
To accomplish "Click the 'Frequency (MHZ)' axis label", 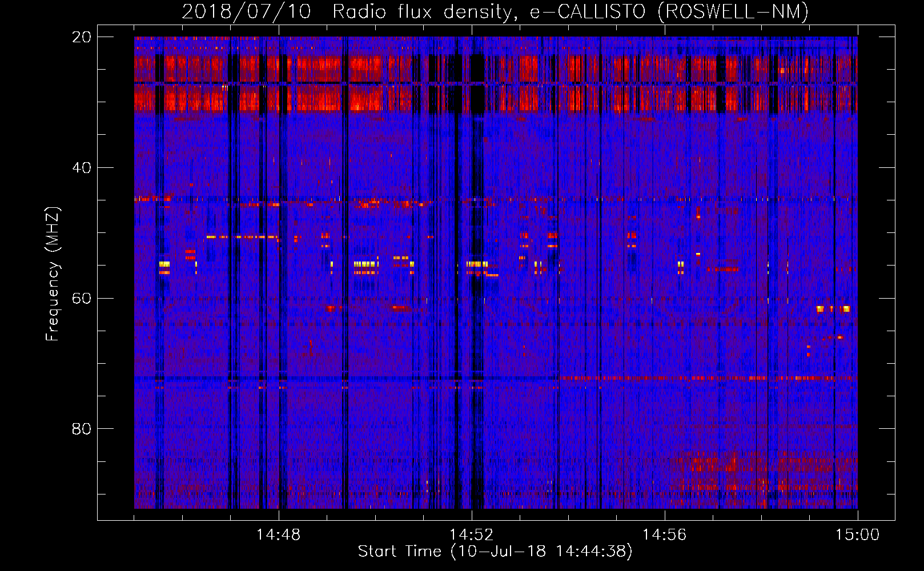I will 52,274.
